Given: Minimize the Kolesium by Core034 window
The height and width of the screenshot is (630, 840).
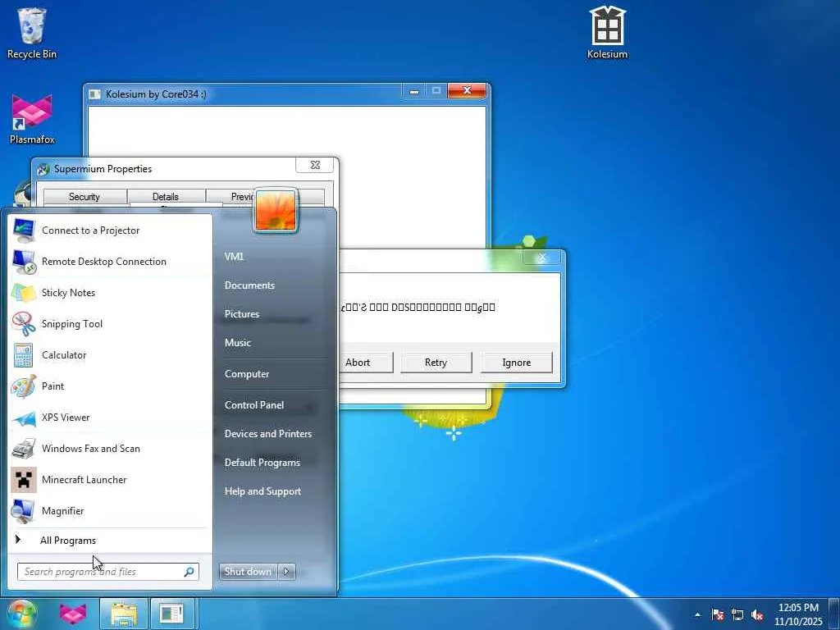Looking at the screenshot, I should click(413, 91).
